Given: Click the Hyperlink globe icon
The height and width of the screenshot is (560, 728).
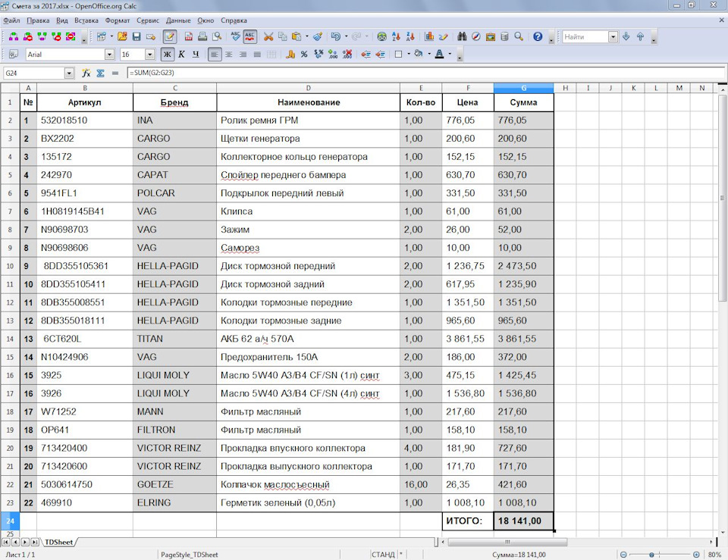Looking at the screenshot, I should point(381,36).
